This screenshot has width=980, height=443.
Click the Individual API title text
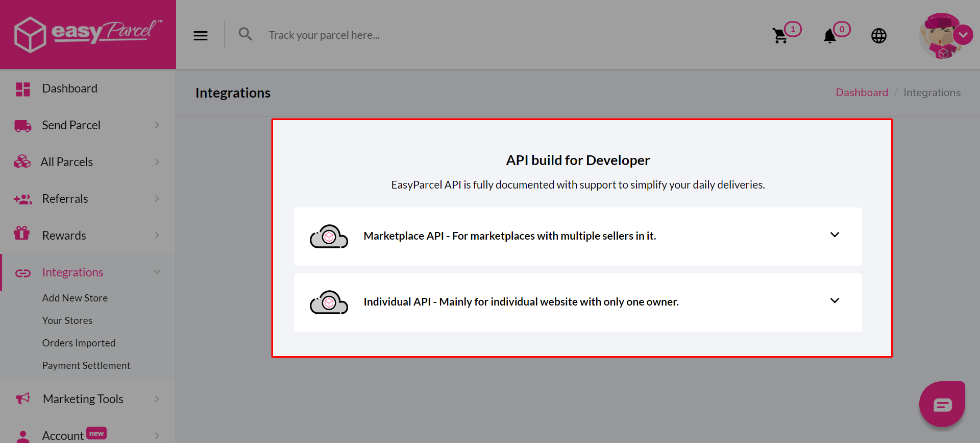(x=521, y=302)
